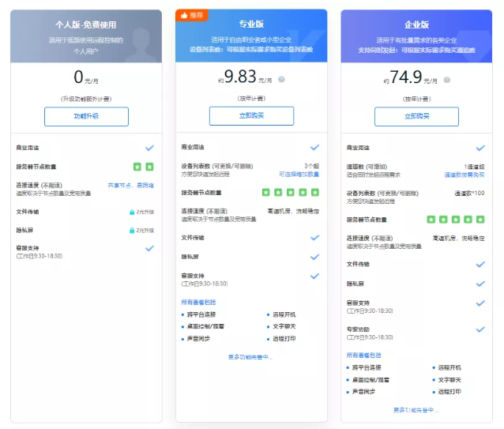Image resolution: width=504 pixels, height=429 pixels.
Task: Click the 商业用途 checkmark in 个人版
Action: click(149, 148)
